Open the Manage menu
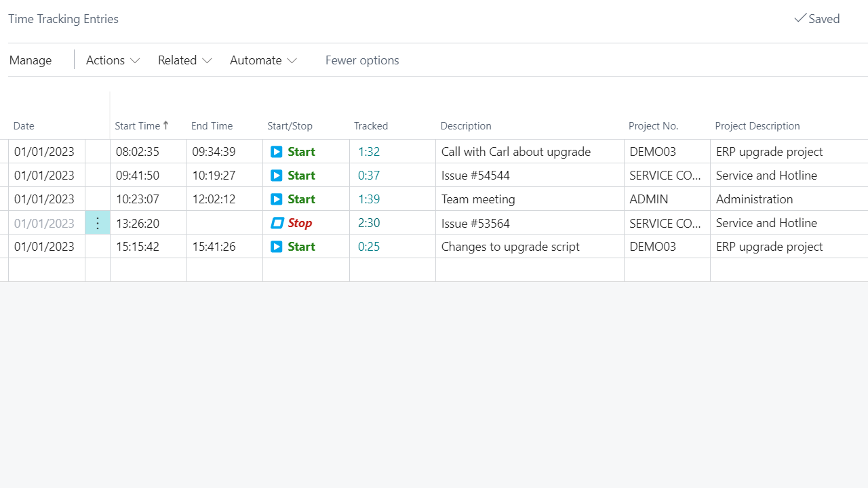868x488 pixels. pos(31,60)
